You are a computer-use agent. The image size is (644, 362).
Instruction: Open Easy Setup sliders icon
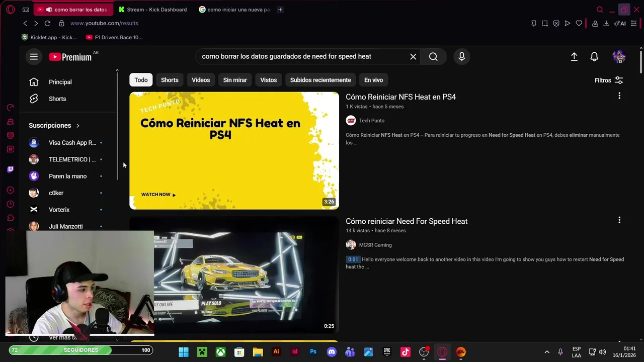coord(634,23)
